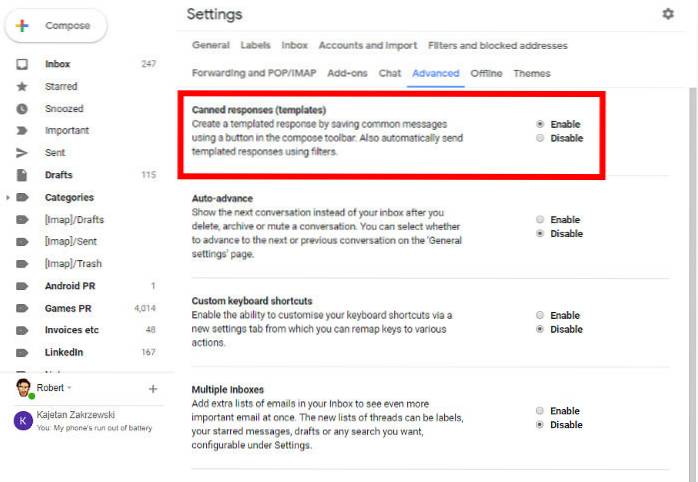Open the Games PR label
698x482 pixels.
coord(66,308)
